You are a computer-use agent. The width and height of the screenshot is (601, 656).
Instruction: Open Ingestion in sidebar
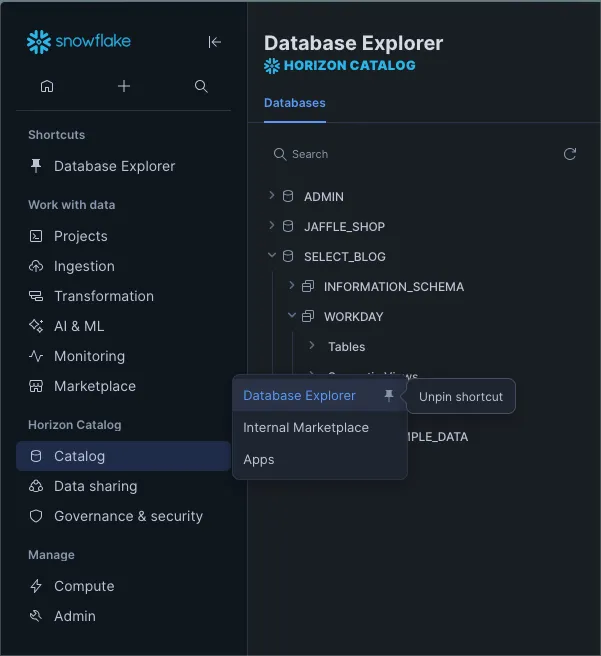pos(123,266)
